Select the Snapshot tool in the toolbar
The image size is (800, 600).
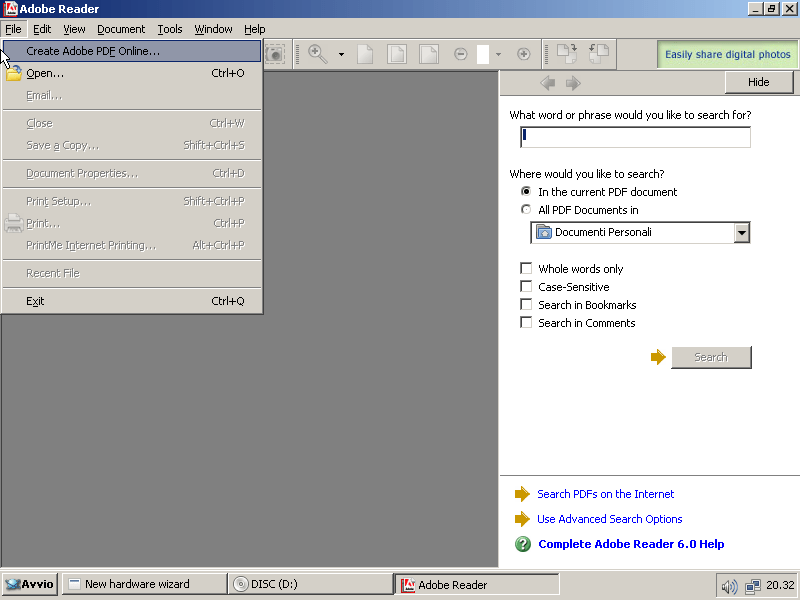pos(275,53)
